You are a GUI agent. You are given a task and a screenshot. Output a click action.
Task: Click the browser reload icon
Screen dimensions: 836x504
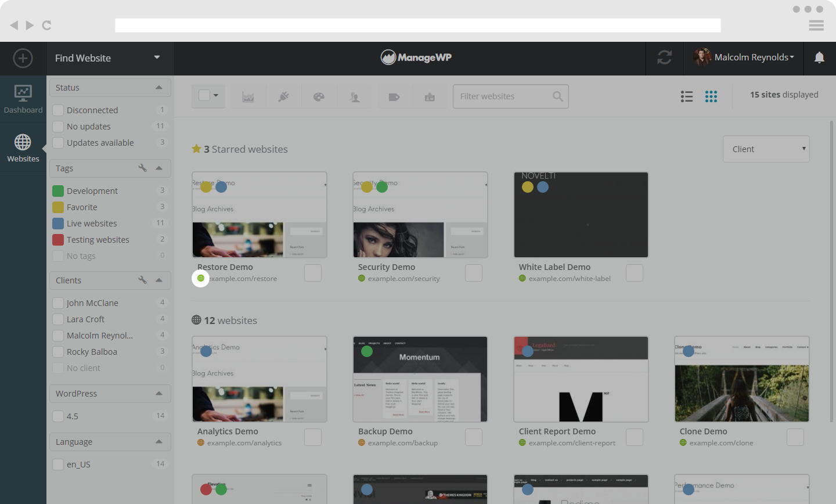coord(47,25)
